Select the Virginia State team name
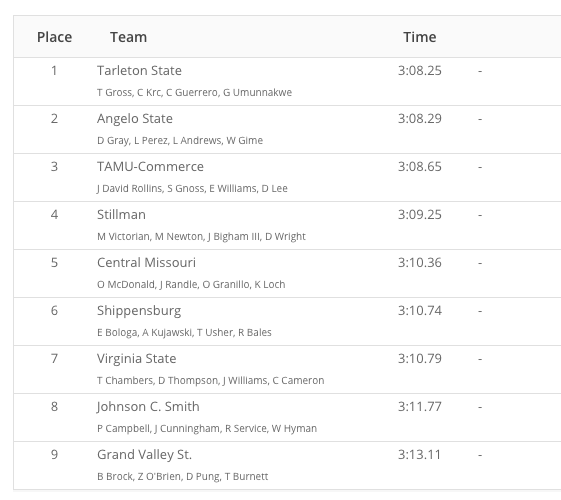Image resolution: width=561 pixels, height=500 pixels. click(x=137, y=358)
